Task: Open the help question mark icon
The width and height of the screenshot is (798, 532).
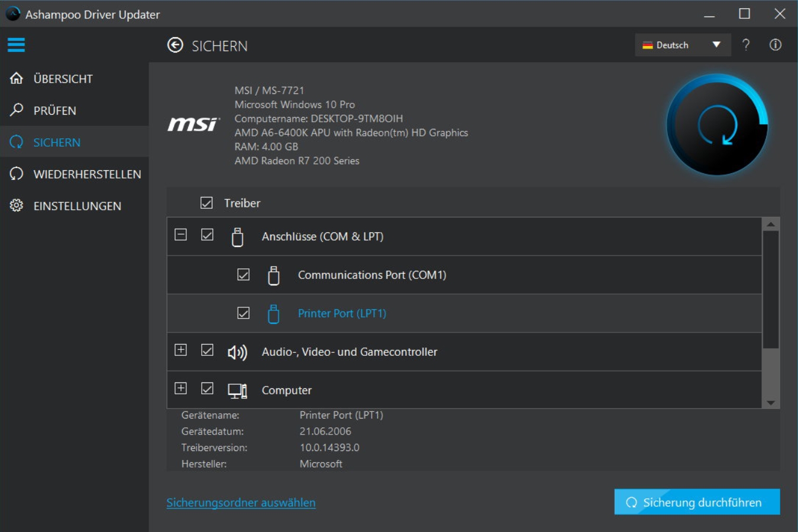Action: pos(746,45)
